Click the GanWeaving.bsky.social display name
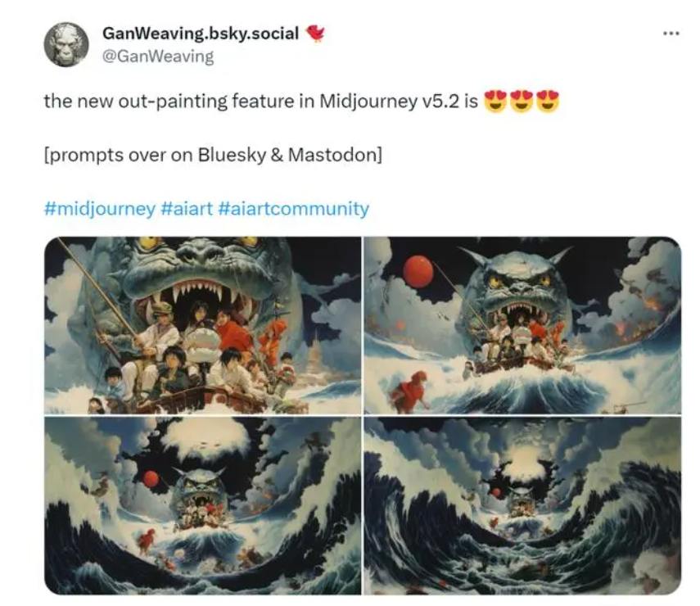This screenshot has height=606, width=700. click(x=201, y=33)
